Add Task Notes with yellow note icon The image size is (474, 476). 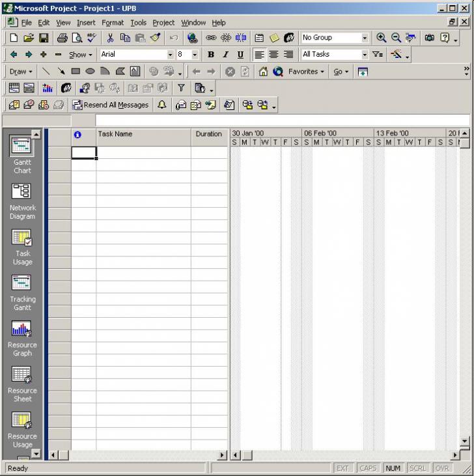[x=274, y=38]
